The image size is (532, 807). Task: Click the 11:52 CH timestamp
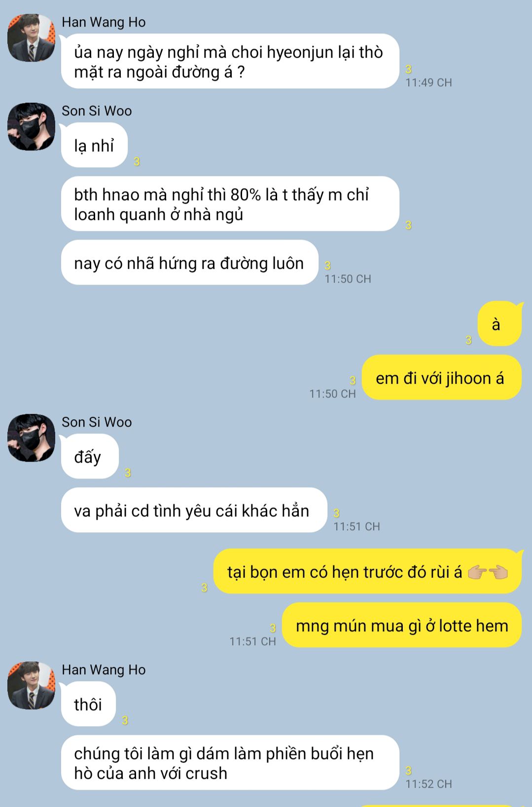pyautogui.click(x=428, y=784)
